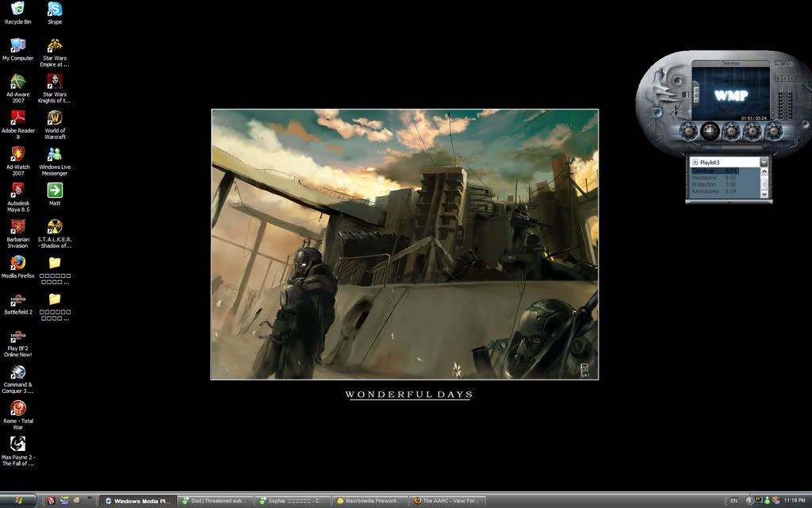The height and width of the screenshot is (508, 812).
Task: Open the Skype desktop shortcut
Action: pos(55,10)
